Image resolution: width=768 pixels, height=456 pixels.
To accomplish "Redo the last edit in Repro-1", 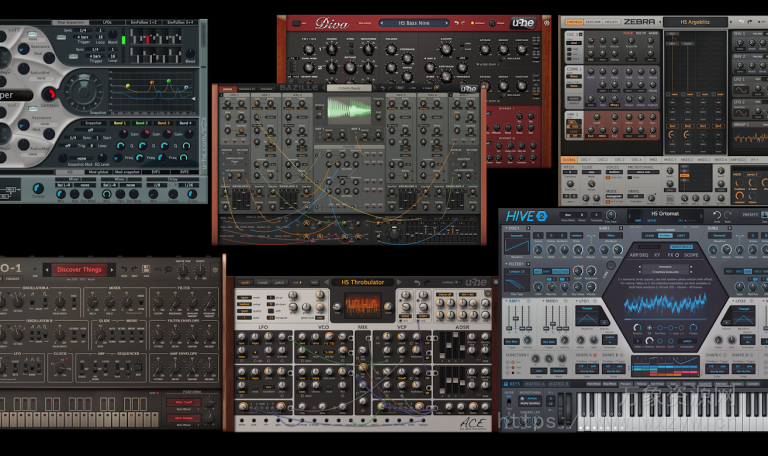I will (x=134, y=269).
